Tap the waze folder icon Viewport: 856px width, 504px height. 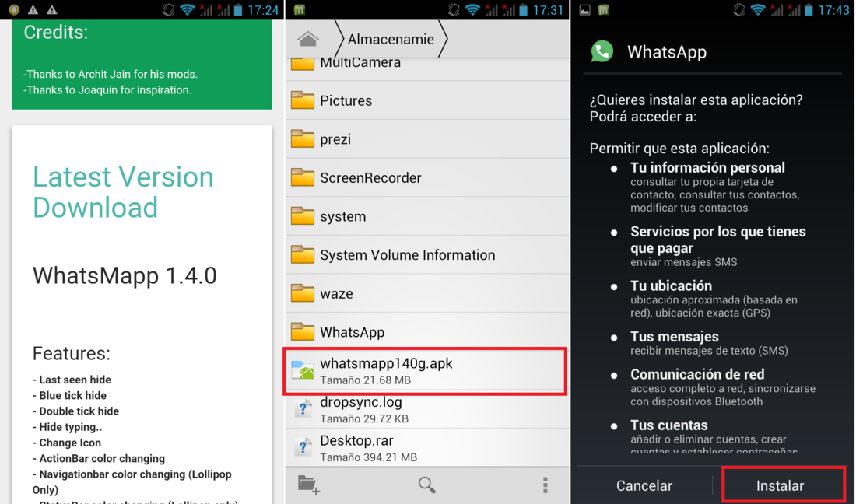[303, 293]
